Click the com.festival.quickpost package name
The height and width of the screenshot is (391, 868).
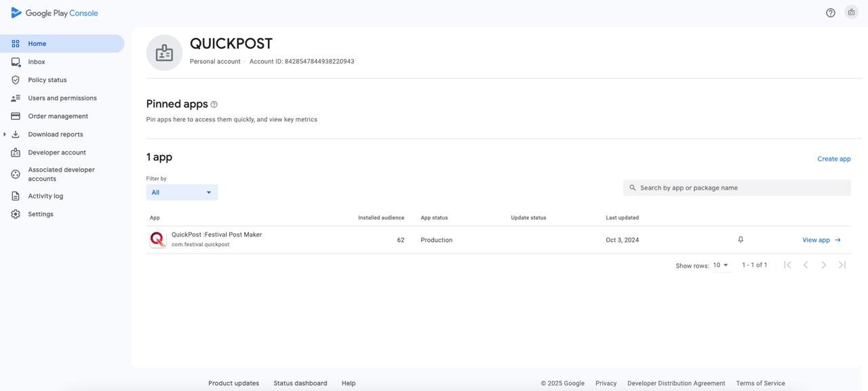(x=201, y=245)
